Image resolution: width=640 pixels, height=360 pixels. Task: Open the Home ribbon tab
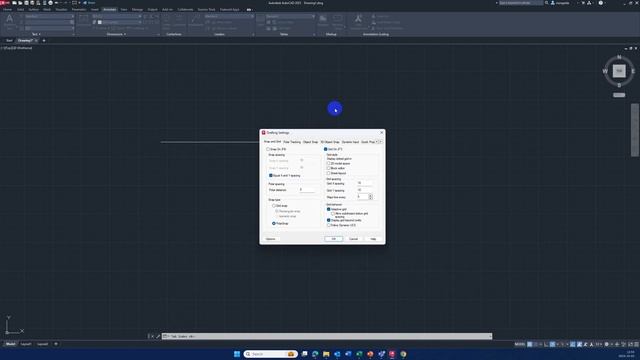coord(7,9)
